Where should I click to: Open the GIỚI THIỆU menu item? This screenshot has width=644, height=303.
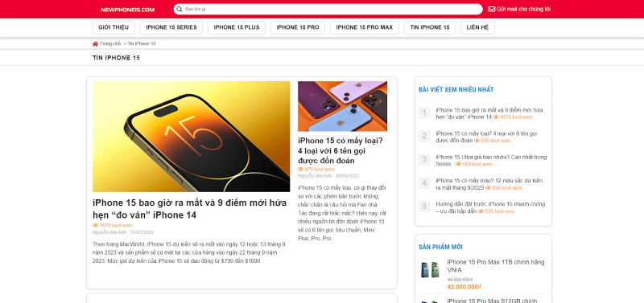(114, 27)
